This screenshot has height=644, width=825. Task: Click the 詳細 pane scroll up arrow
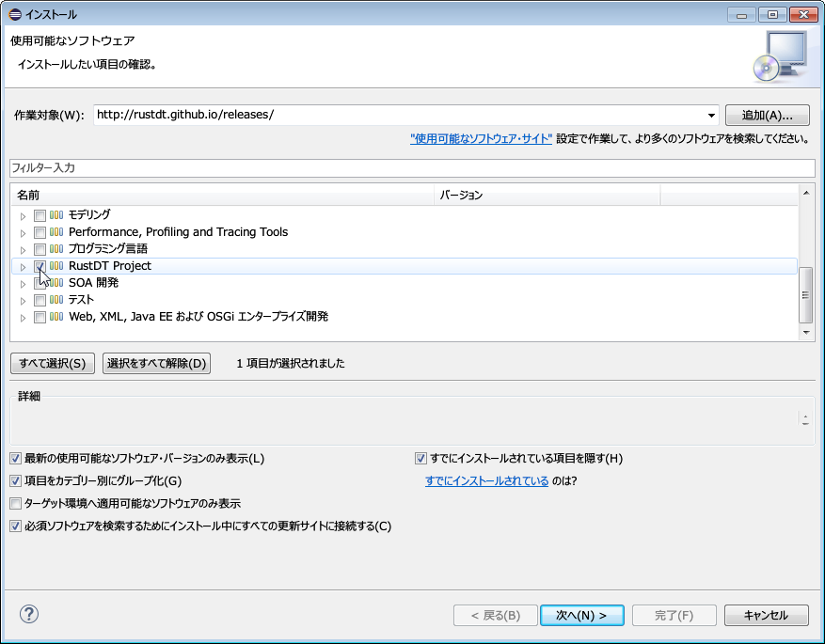click(x=805, y=416)
